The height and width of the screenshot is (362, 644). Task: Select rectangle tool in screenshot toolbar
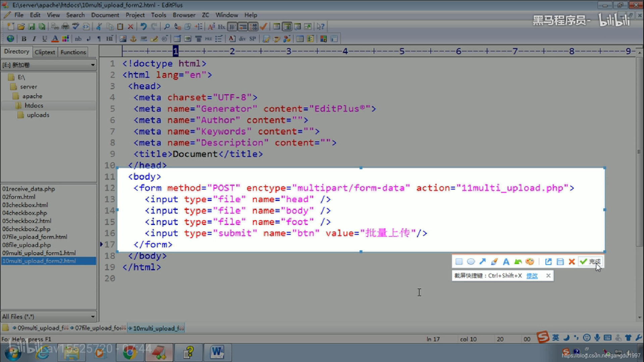pyautogui.click(x=459, y=262)
